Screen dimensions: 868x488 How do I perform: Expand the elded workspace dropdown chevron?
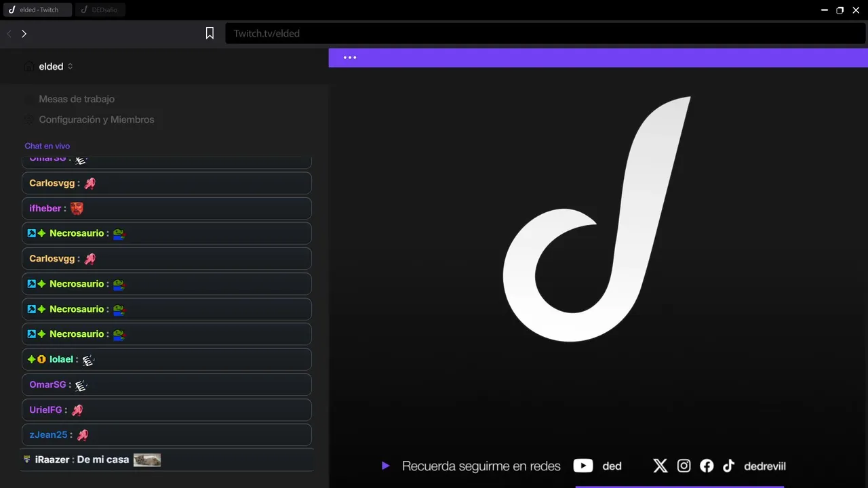[71, 66]
